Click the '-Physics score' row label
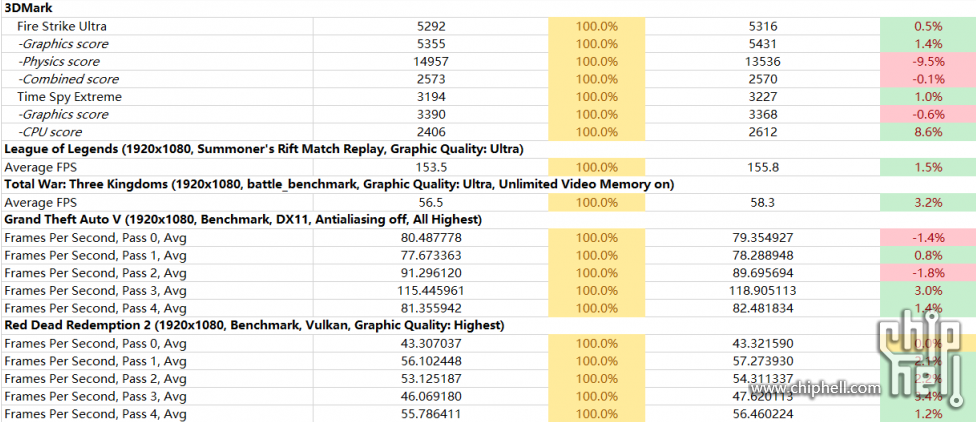The image size is (976, 422). click(x=58, y=62)
